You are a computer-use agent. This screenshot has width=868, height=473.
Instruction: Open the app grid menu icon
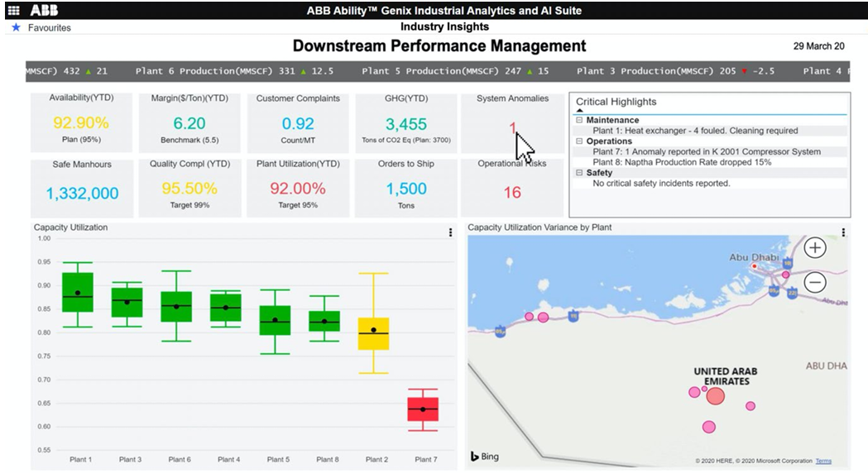click(x=14, y=11)
